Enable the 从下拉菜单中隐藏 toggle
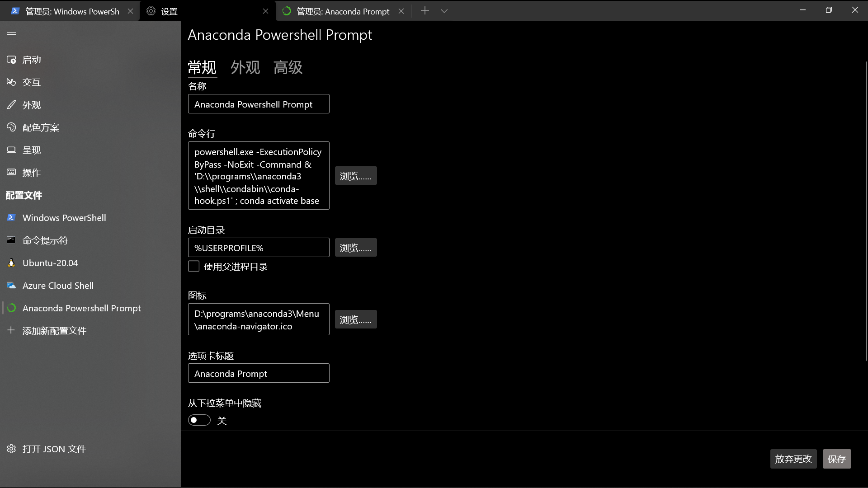The width and height of the screenshot is (868, 488). 199,420
